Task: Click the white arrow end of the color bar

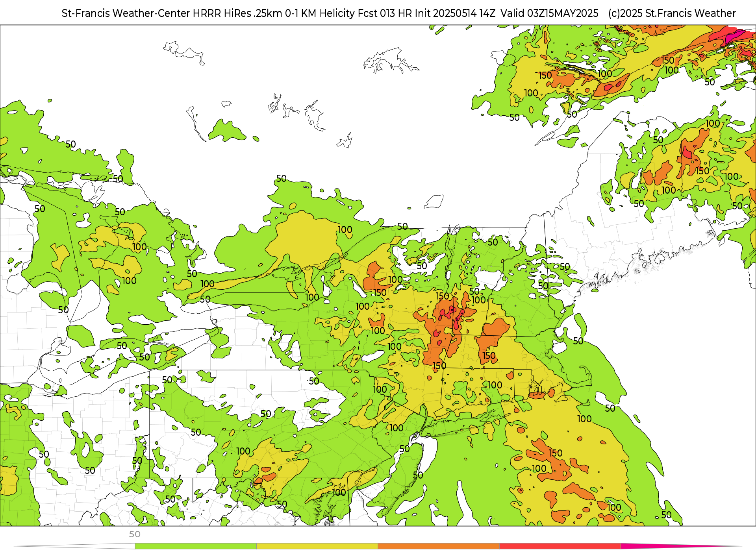Action: click(75, 546)
